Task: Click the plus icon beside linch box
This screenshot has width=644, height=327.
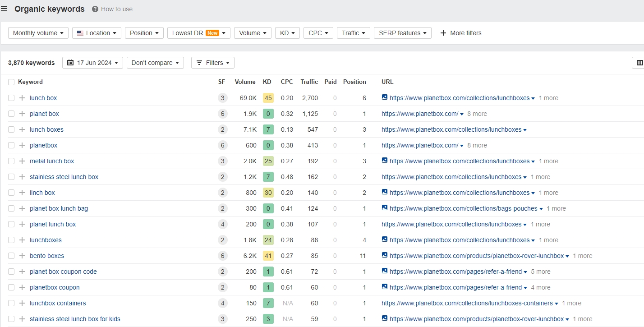Action: click(x=22, y=193)
